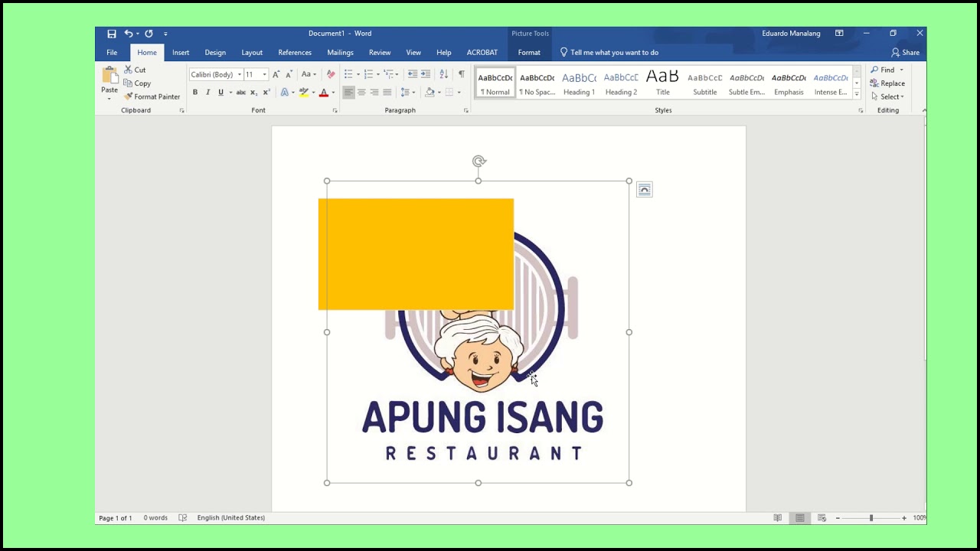Open the Picture Tools Format tab
Image resolution: width=980 pixels, height=551 pixels.
[x=529, y=53]
